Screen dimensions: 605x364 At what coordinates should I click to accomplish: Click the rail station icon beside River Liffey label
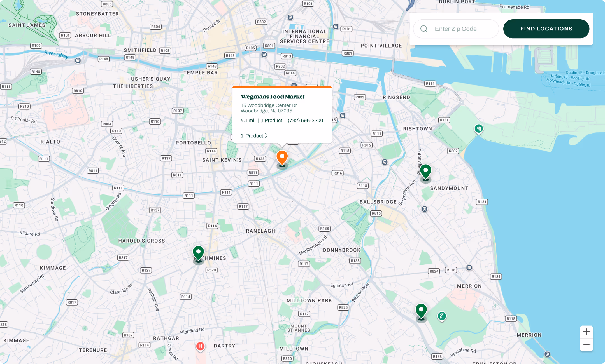coord(78,60)
